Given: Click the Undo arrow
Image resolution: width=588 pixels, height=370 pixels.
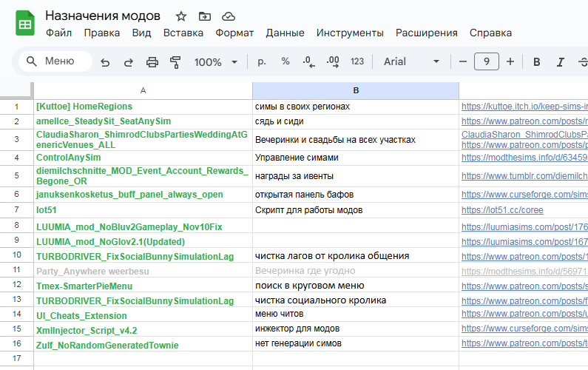Looking at the screenshot, I should 105,62.
